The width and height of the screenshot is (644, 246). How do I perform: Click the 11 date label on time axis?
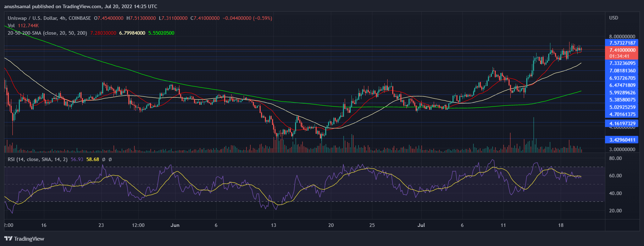point(503,225)
